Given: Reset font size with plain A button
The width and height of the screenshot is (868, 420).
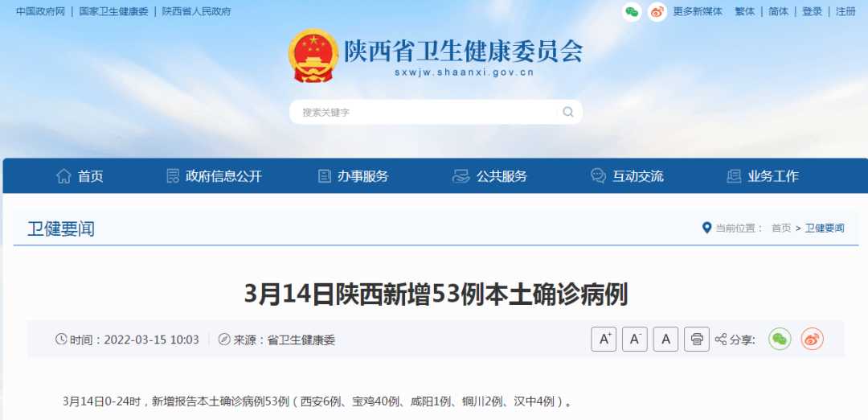Looking at the screenshot, I should [x=666, y=339].
